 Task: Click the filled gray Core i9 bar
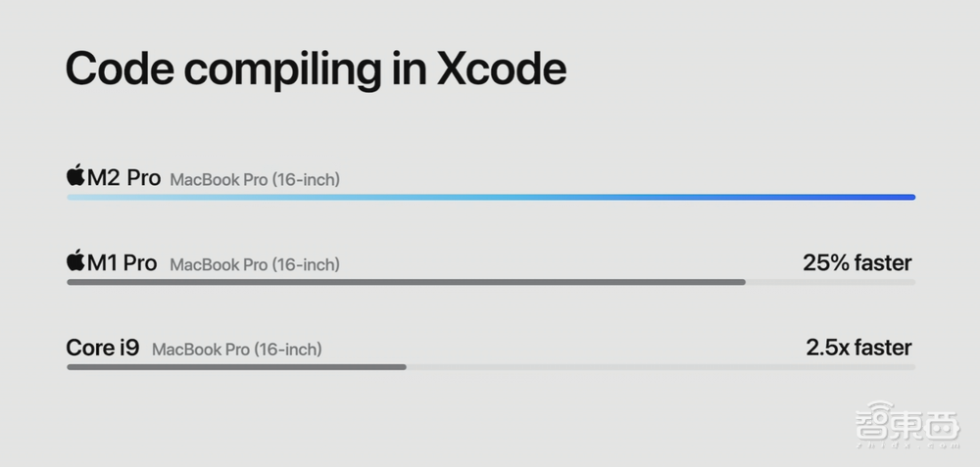click(x=236, y=367)
